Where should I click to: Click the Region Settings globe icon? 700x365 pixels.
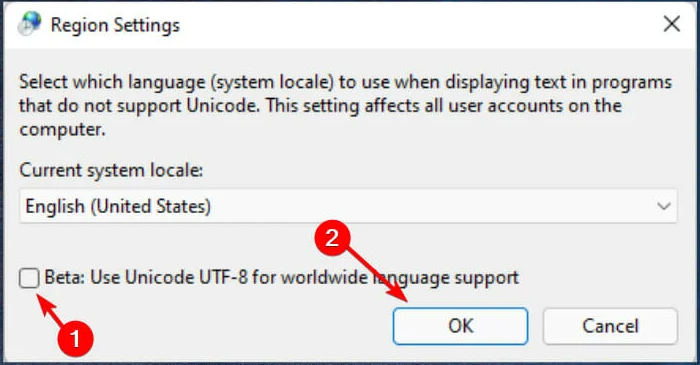[x=29, y=24]
